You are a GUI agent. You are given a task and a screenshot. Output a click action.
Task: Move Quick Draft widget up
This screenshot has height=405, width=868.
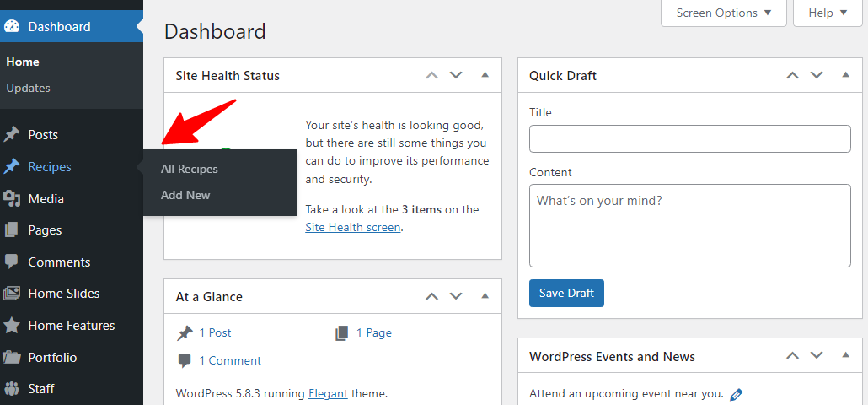pyautogui.click(x=793, y=75)
